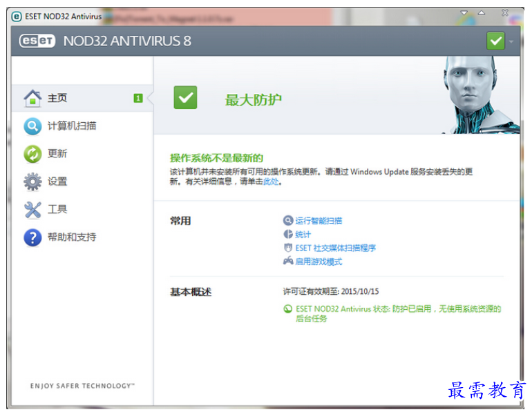The height and width of the screenshot is (412, 532).
Task: Click the green refresh icon for 更新
Action: click(32, 154)
